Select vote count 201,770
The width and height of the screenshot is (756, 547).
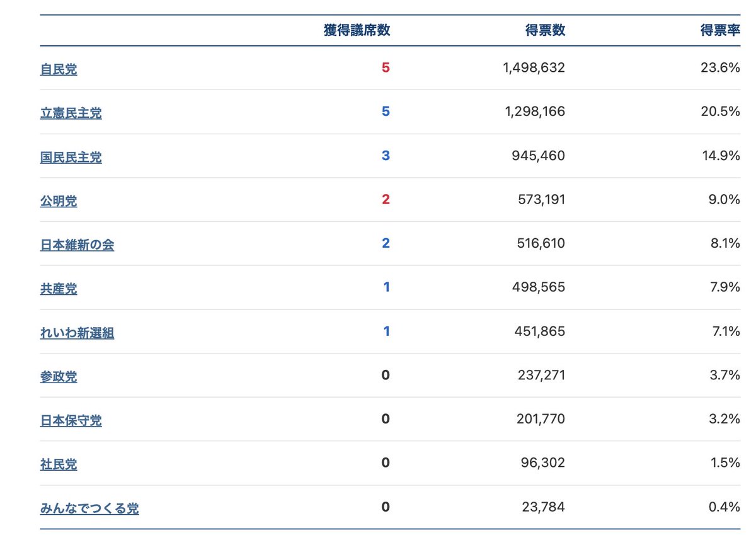pos(540,419)
